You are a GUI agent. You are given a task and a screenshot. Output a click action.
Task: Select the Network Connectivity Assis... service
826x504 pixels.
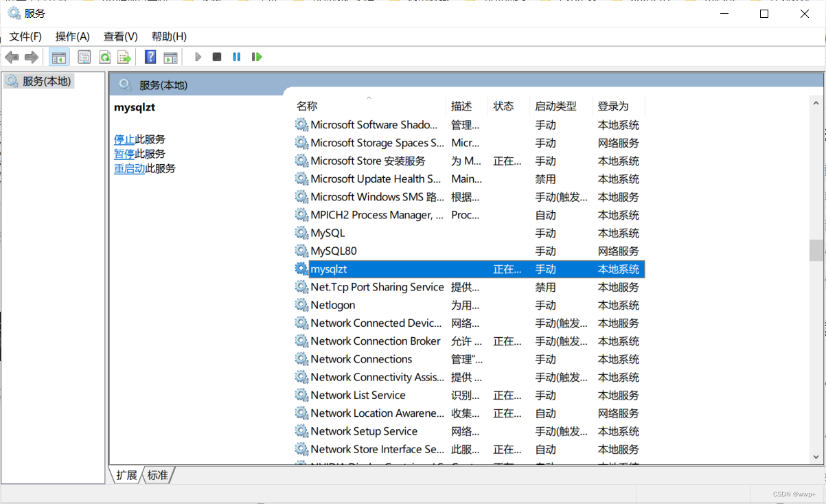click(x=469, y=377)
